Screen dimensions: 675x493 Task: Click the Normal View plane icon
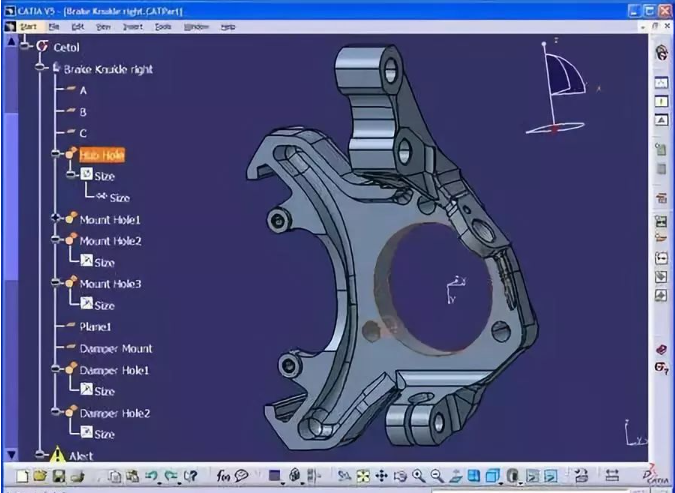(x=455, y=476)
